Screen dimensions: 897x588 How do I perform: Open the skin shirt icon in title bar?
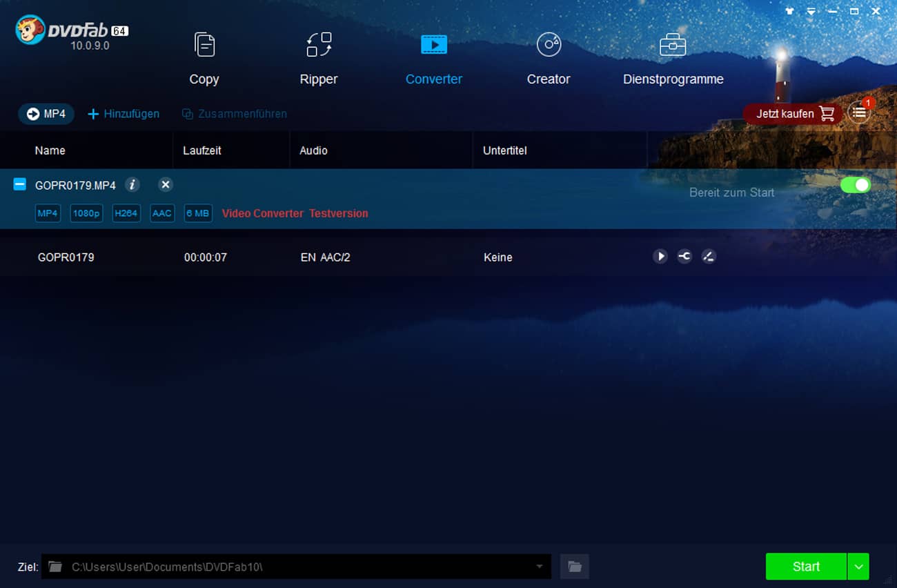point(790,11)
